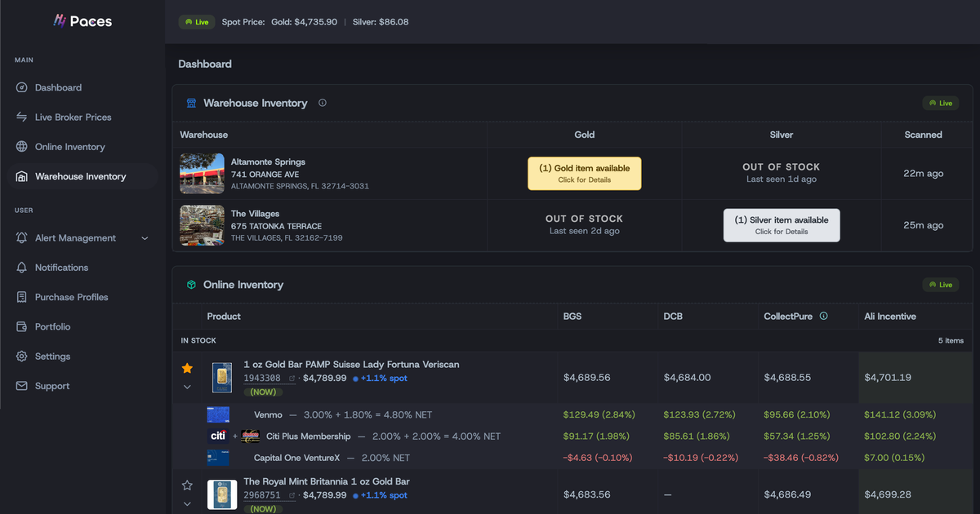The width and height of the screenshot is (980, 514).
Task: Click the Support envelope icon
Action: pyautogui.click(x=21, y=386)
